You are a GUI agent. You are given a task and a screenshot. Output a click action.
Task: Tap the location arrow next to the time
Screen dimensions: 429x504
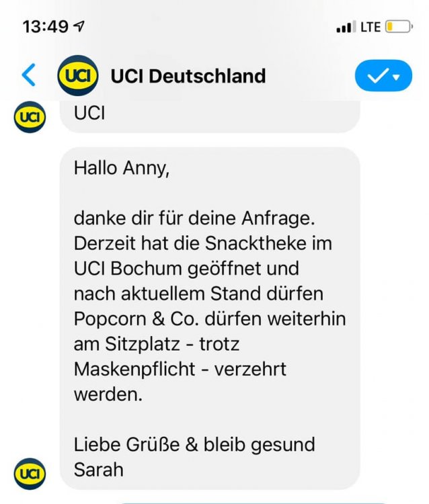point(80,27)
